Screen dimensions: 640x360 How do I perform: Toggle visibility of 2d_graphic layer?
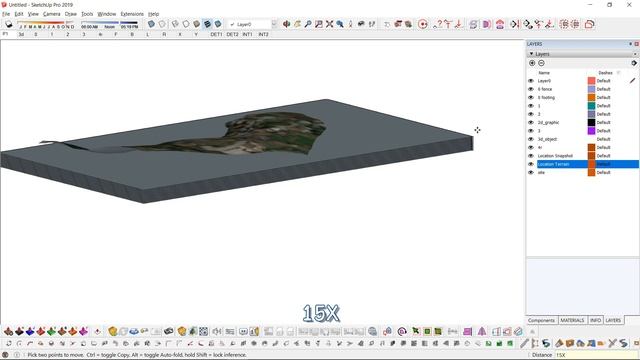pyautogui.click(x=531, y=122)
